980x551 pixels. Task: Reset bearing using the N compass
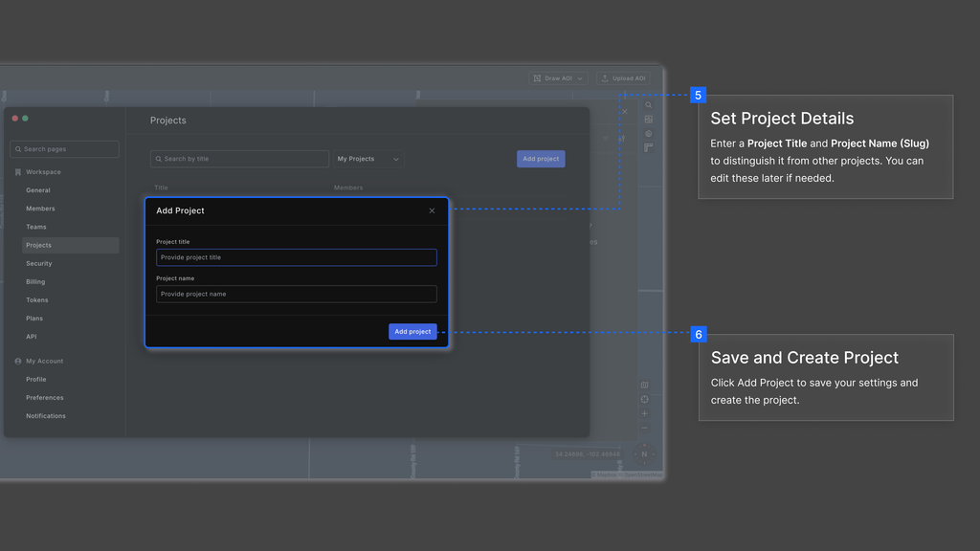click(x=644, y=454)
